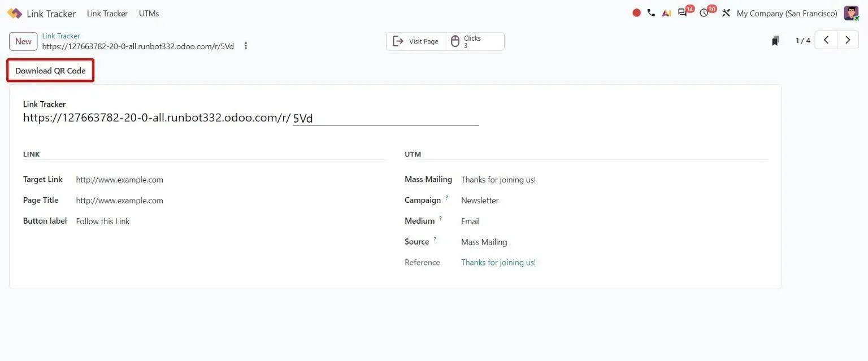This screenshot has height=361, width=868.
Task: Go to the previous record arrow
Action: click(826, 40)
